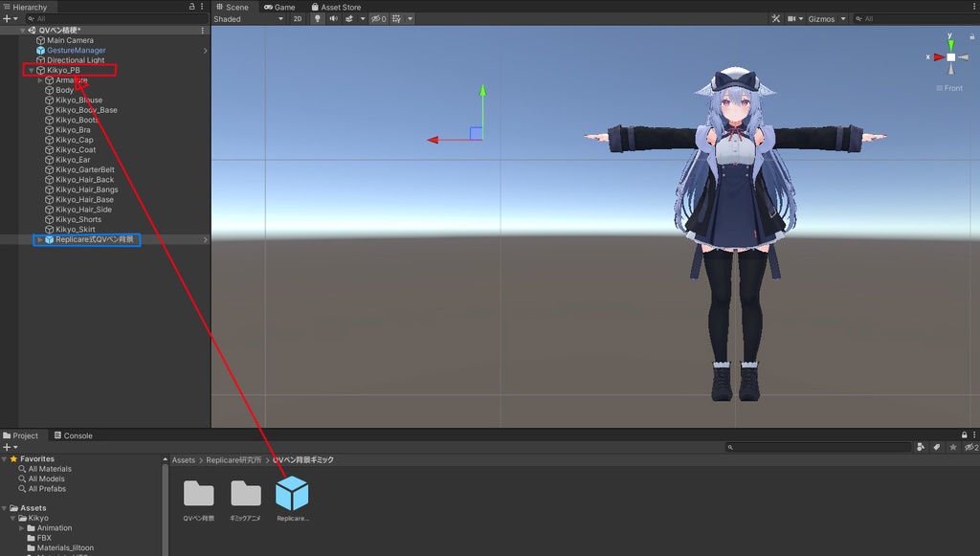Open Gizmos dropdown arrow
Viewport: 980px width, 556px height.
pyautogui.click(x=843, y=19)
